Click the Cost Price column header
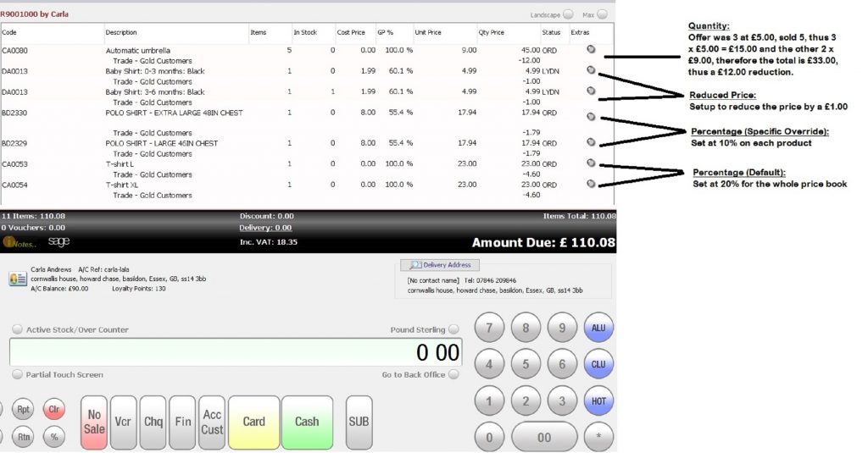868x453 pixels. click(351, 32)
